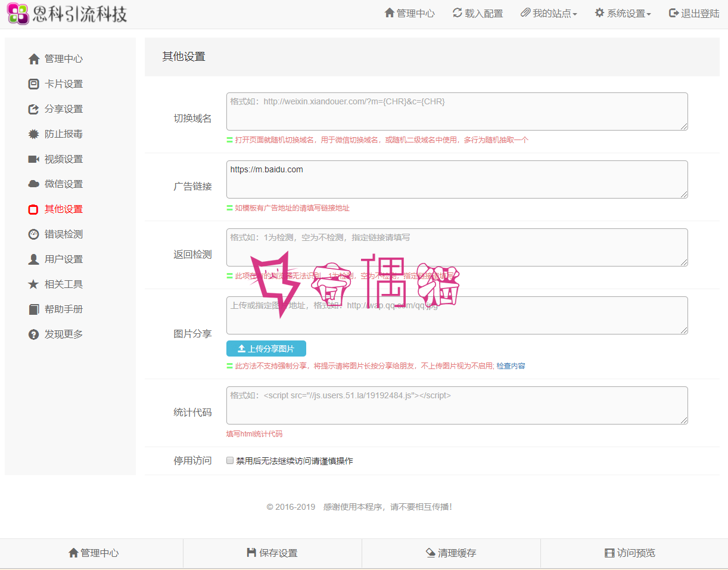Click into the 统计代码 text area

click(457, 405)
